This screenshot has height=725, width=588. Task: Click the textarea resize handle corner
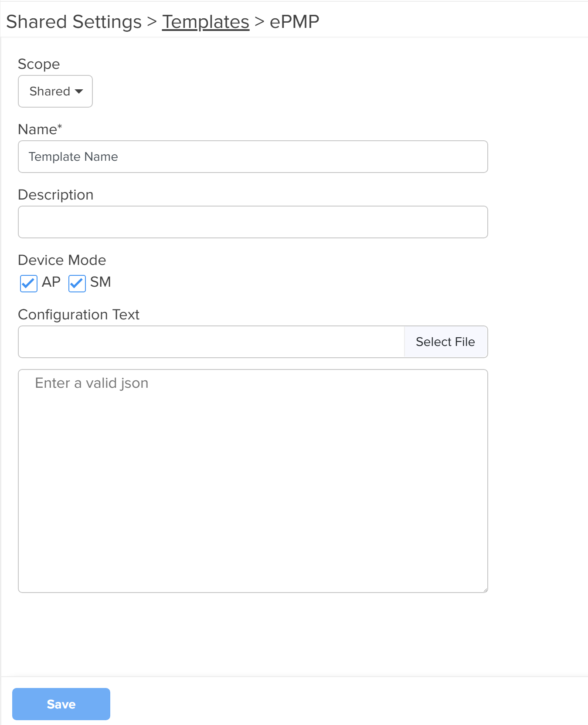[x=485, y=590]
